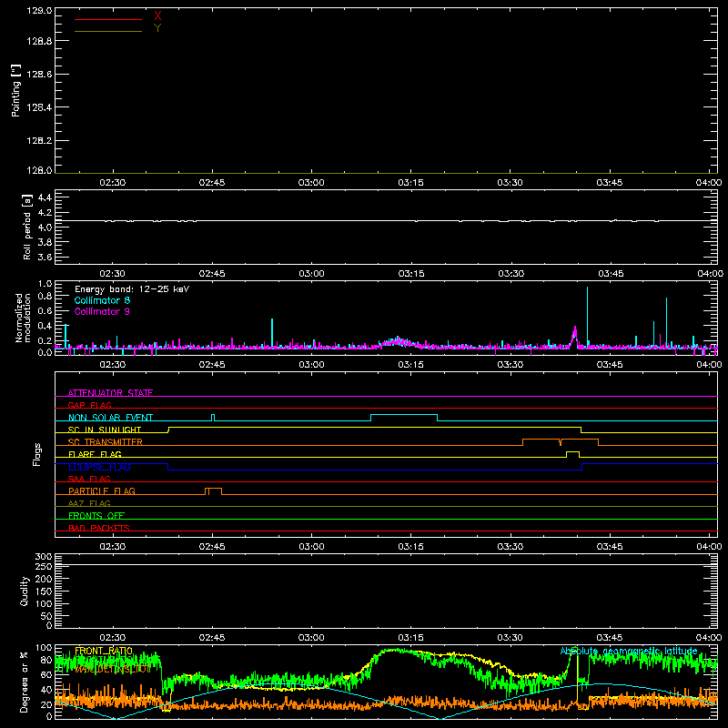Image resolution: width=728 pixels, height=728 pixels.
Task: Click 02:30 time label under Quality plot
Action: click(x=112, y=638)
